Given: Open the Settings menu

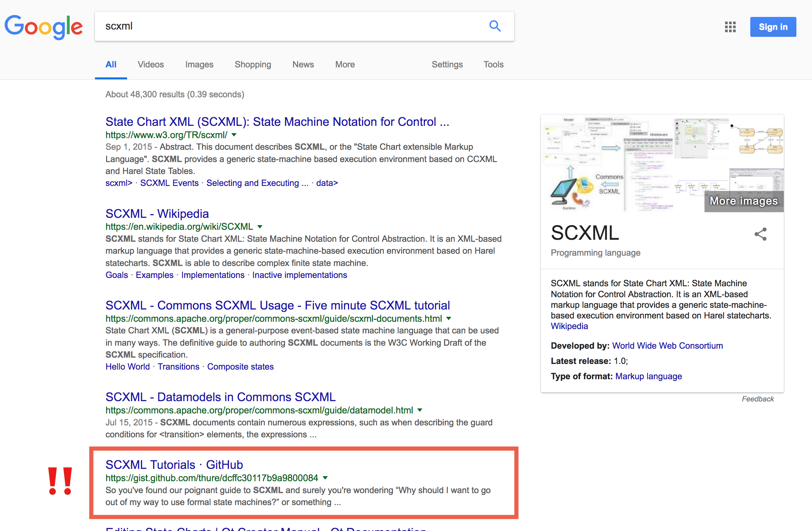Looking at the screenshot, I should [x=447, y=64].
